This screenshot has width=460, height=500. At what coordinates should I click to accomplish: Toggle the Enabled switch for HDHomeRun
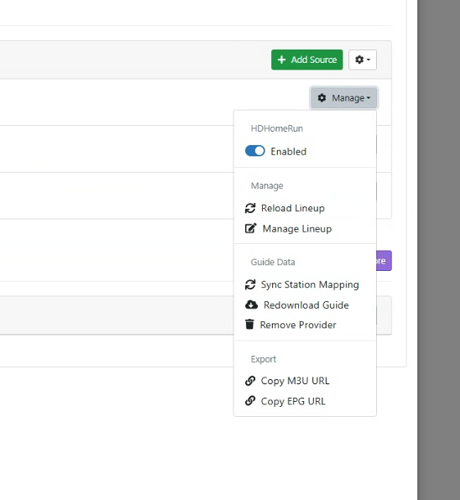(x=255, y=151)
